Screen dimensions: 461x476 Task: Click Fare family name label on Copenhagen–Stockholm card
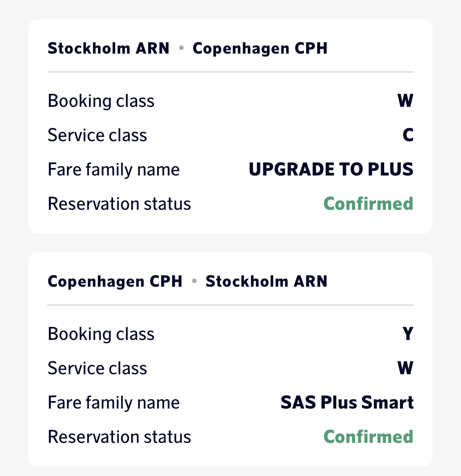113,403
